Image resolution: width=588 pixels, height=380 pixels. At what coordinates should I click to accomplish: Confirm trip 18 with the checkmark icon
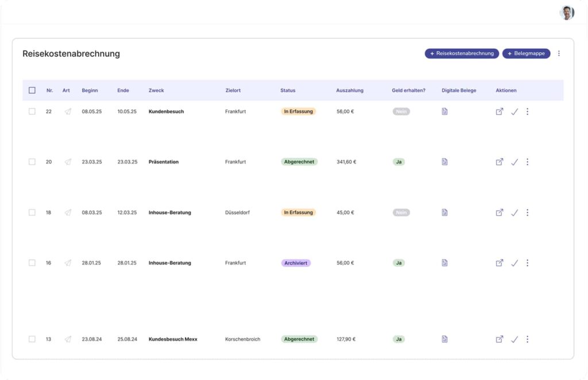pyautogui.click(x=514, y=212)
